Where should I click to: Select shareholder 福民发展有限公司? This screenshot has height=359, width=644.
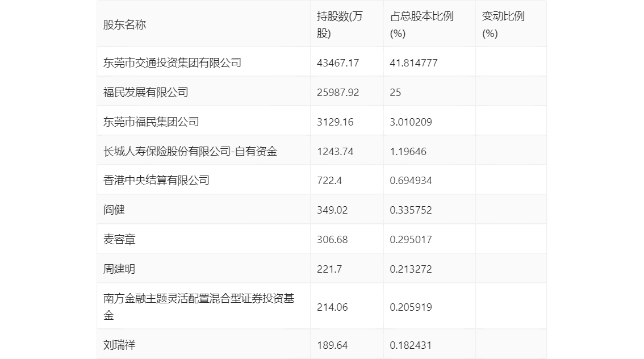146,93
